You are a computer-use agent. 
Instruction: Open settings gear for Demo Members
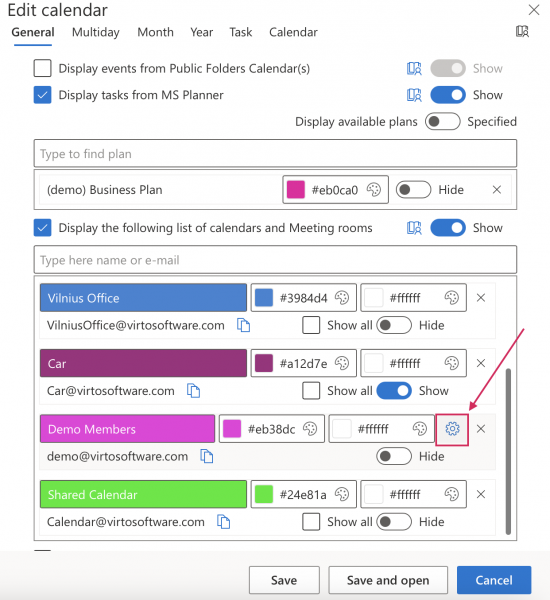452,429
